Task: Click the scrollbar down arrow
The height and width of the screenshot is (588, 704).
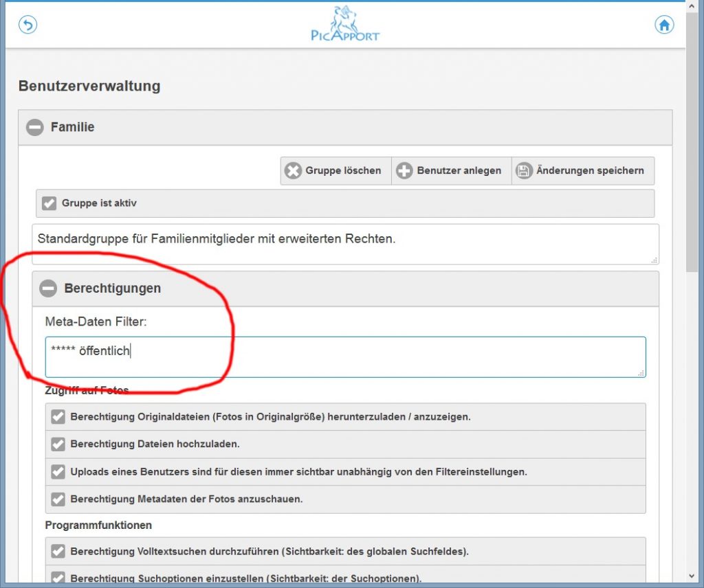Action: click(693, 576)
